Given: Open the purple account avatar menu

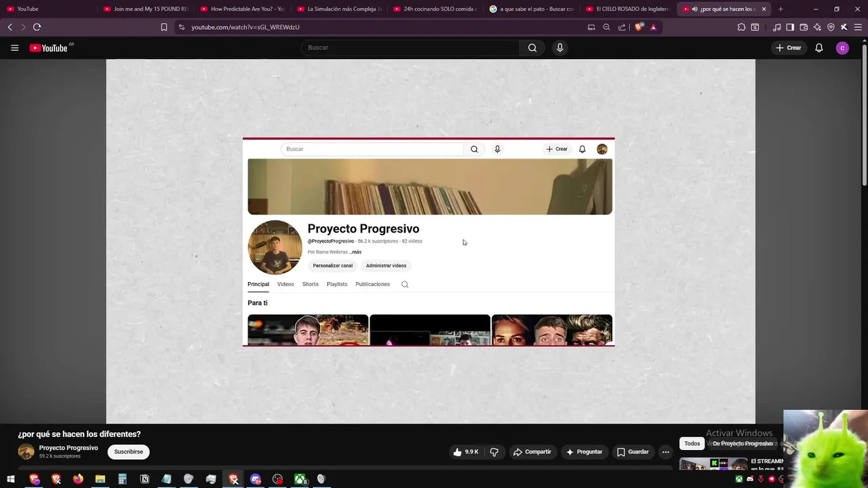Looking at the screenshot, I should [842, 48].
